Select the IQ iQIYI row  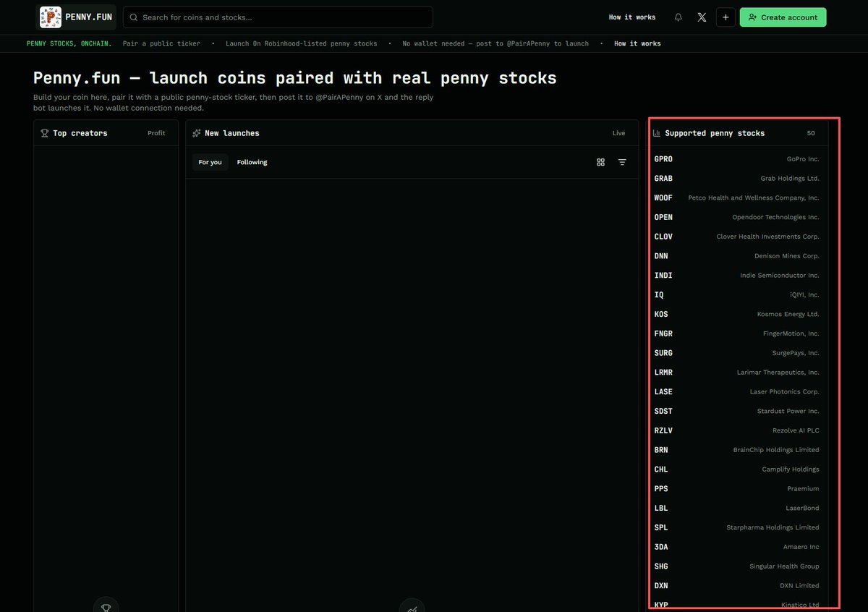click(x=736, y=294)
